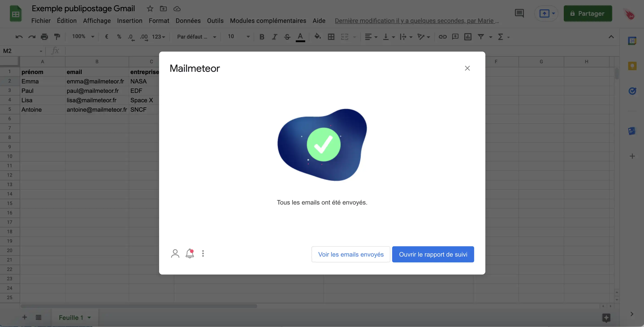
Task: Open the 123 number format dropdown
Action: (158, 37)
